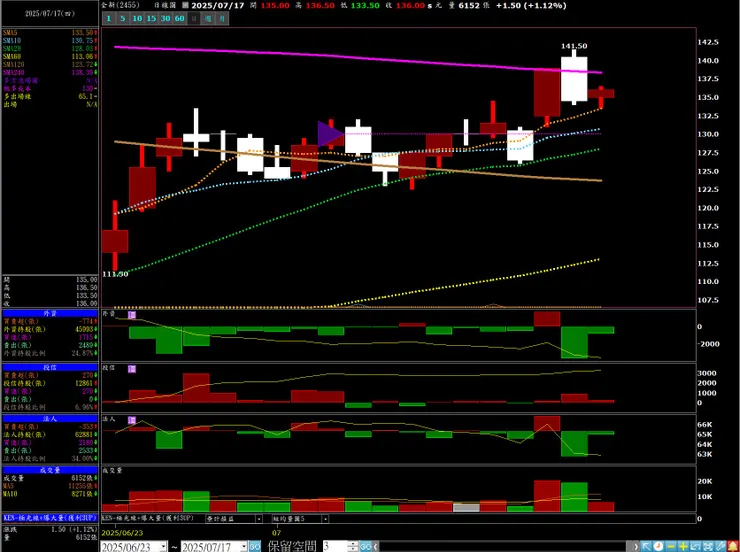The width and height of the screenshot is (740, 552).
Task: Click the small icon before the date in header
Action: pyautogui.click(x=185, y=6)
